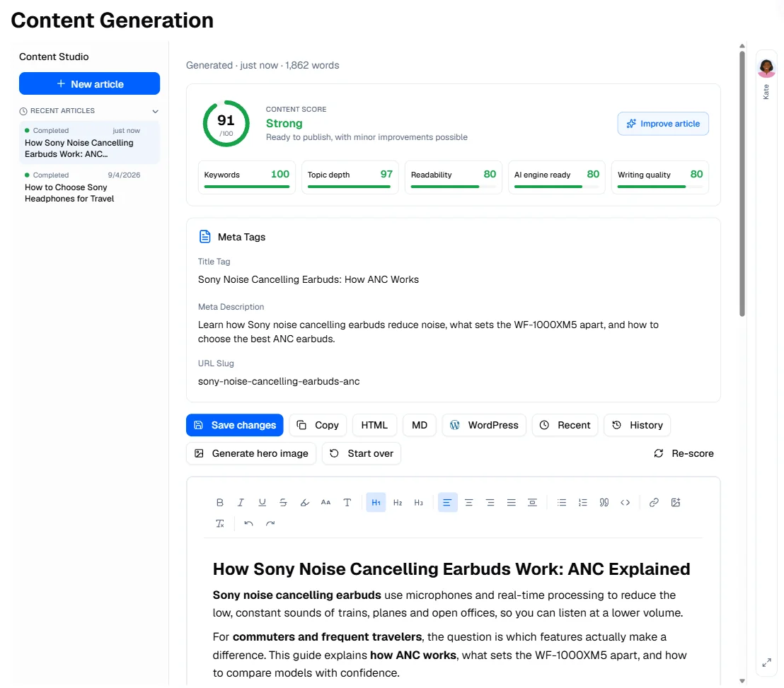Click the 91 content score ring
This screenshot has height=688, width=784.
pyautogui.click(x=226, y=124)
